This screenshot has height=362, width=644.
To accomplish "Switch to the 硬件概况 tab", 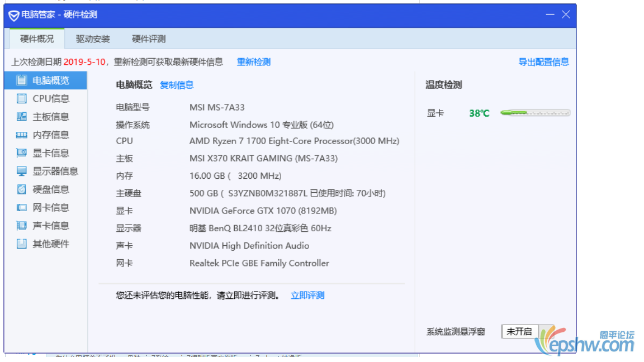I will [x=37, y=39].
